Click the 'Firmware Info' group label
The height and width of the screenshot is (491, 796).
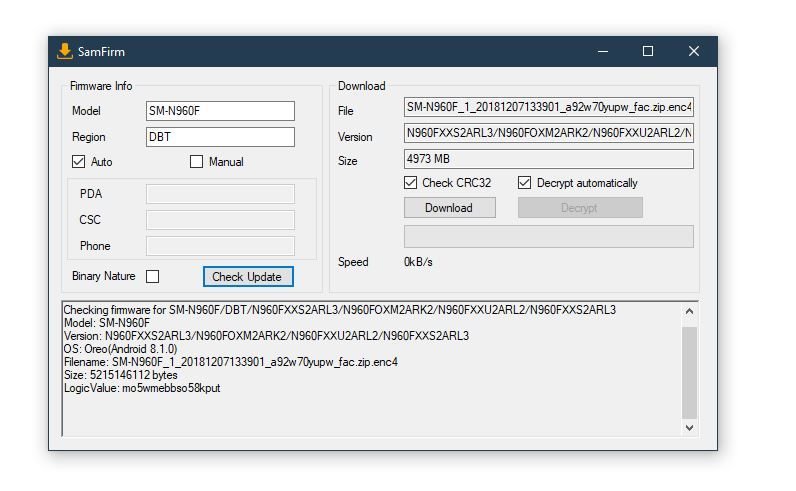coord(101,86)
